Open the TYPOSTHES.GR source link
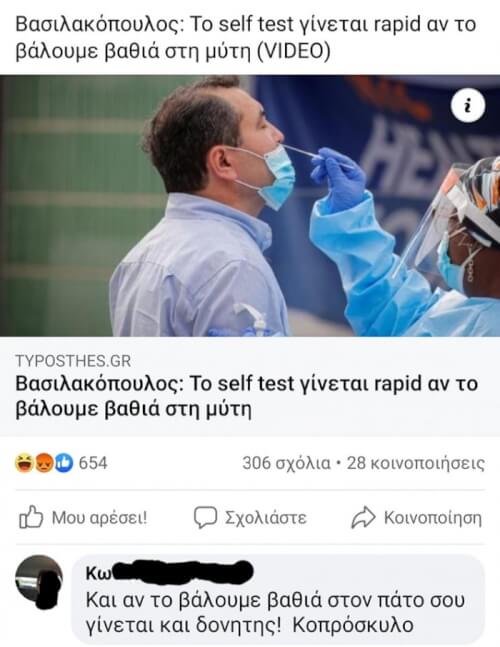This screenshot has height=647, width=500. coord(73,361)
